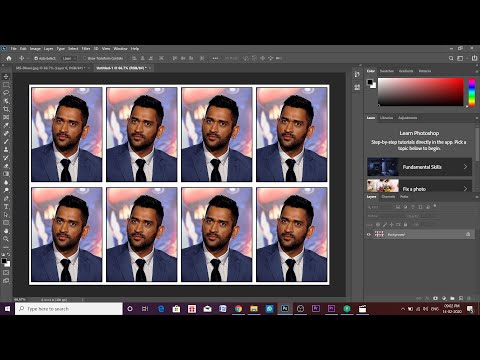Viewport: 480px width, 360px height.
Task: Click the Type here to search box
Action: click(69, 309)
